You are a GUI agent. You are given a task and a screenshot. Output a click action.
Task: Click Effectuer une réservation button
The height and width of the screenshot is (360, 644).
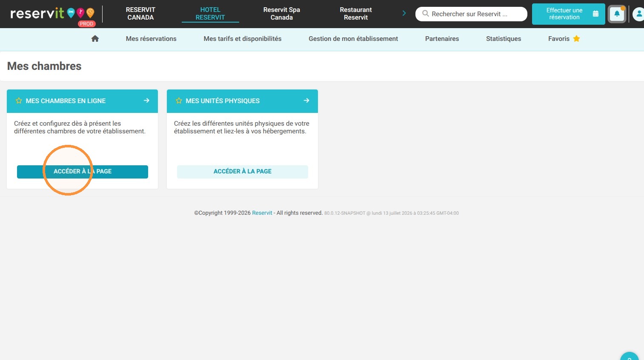[568, 14]
